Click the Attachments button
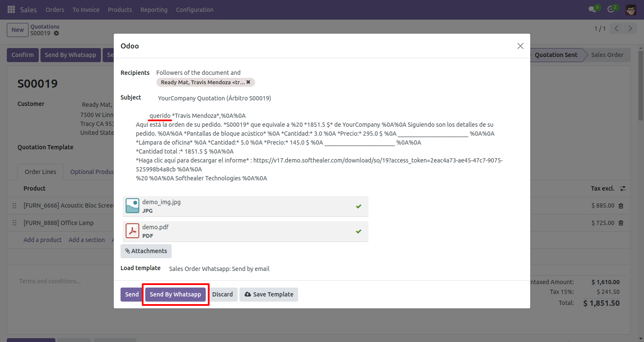This screenshot has height=342, width=644. click(x=146, y=251)
